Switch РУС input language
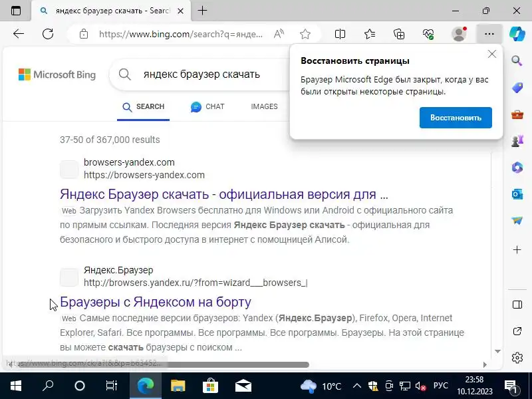532x399 pixels. 441,386
